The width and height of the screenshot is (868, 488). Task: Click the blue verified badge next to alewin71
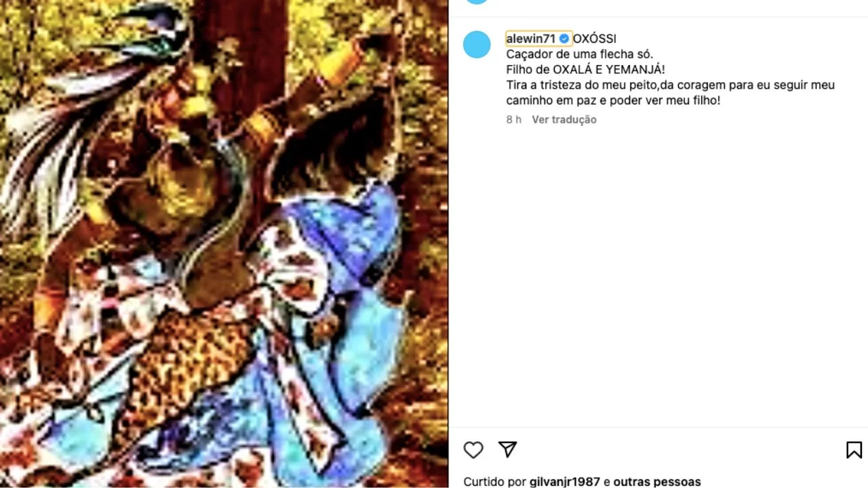pos(564,39)
